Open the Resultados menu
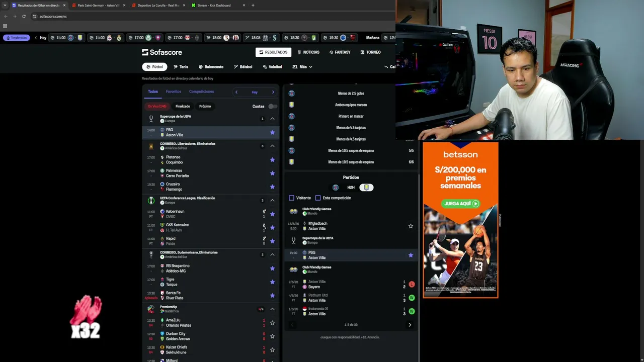The width and height of the screenshot is (644, 362). (274, 52)
